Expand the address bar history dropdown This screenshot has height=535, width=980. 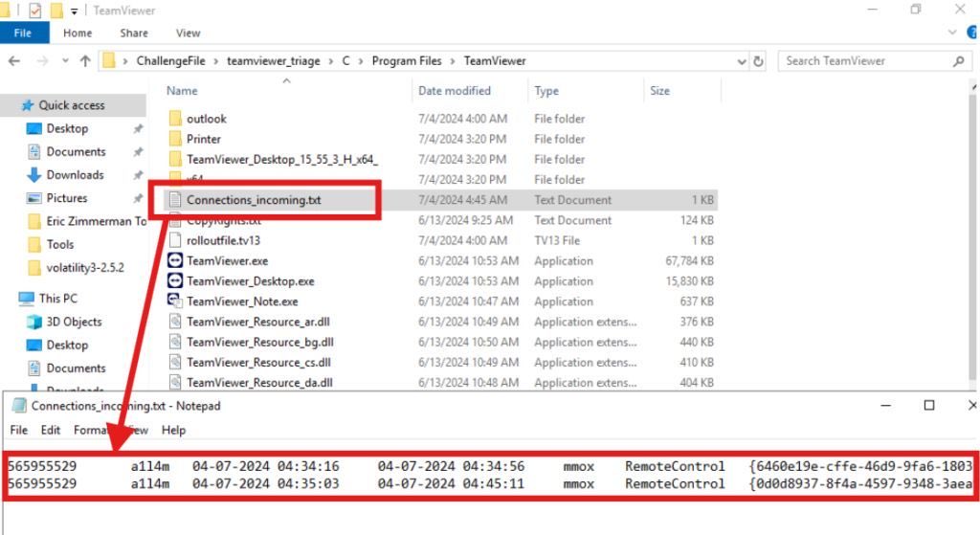(x=742, y=61)
